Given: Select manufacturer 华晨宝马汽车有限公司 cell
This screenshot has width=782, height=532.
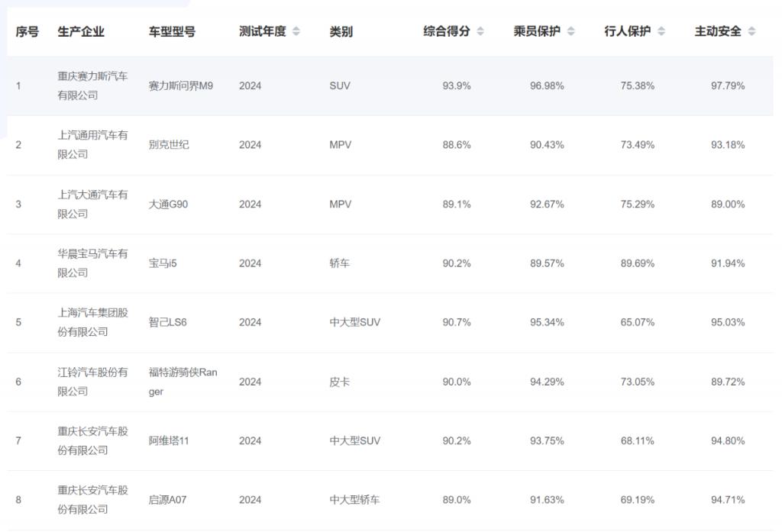Looking at the screenshot, I should [x=92, y=263].
